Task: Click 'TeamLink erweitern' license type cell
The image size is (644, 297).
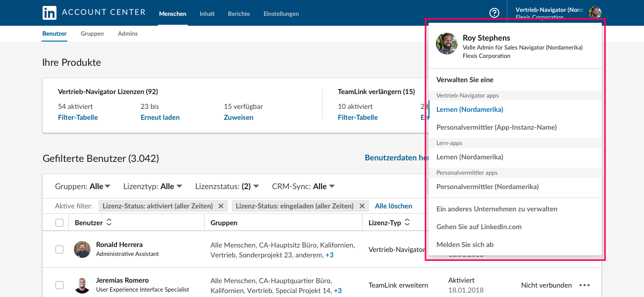Action: [398, 285]
